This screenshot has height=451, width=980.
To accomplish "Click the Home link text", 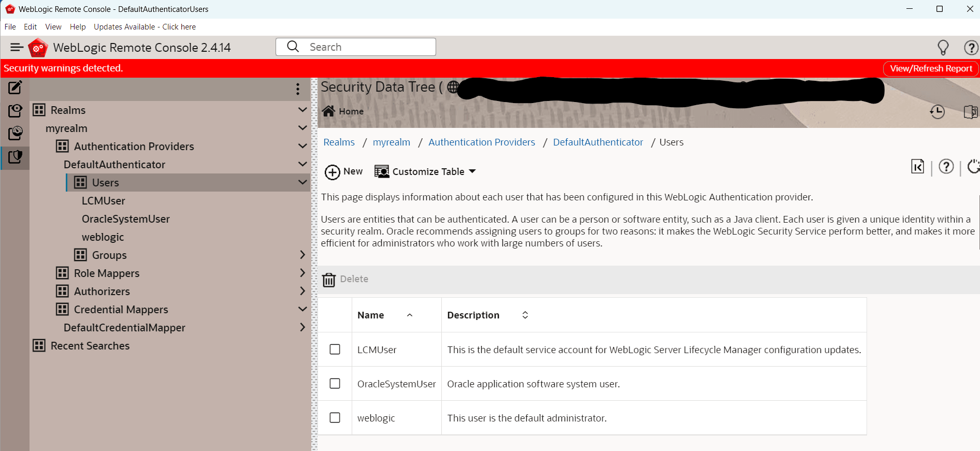I will click(351, 111).
